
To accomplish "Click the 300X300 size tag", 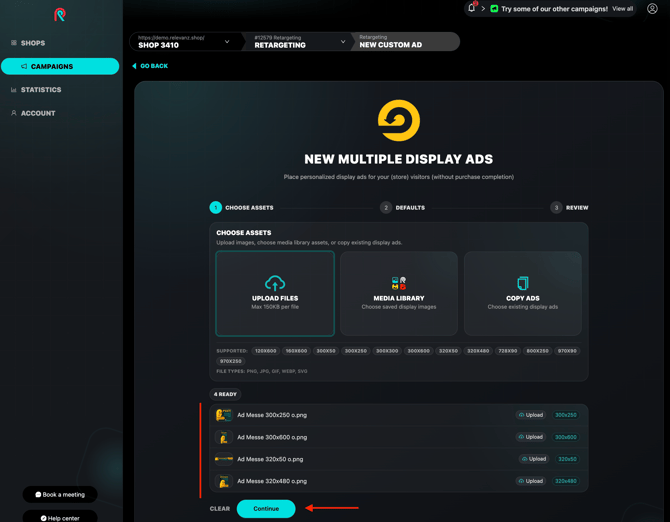I will 387,351.
